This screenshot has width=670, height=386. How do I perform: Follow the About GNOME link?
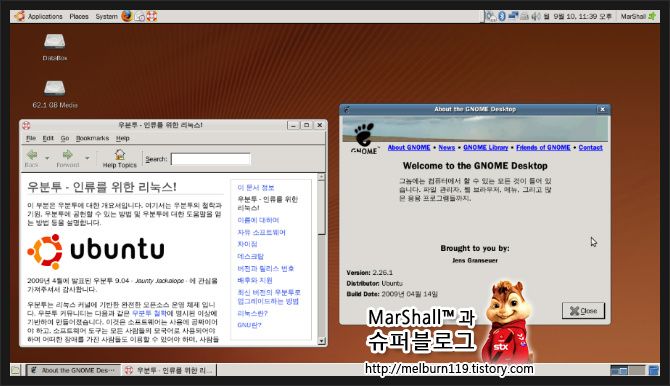coord(409,147)
